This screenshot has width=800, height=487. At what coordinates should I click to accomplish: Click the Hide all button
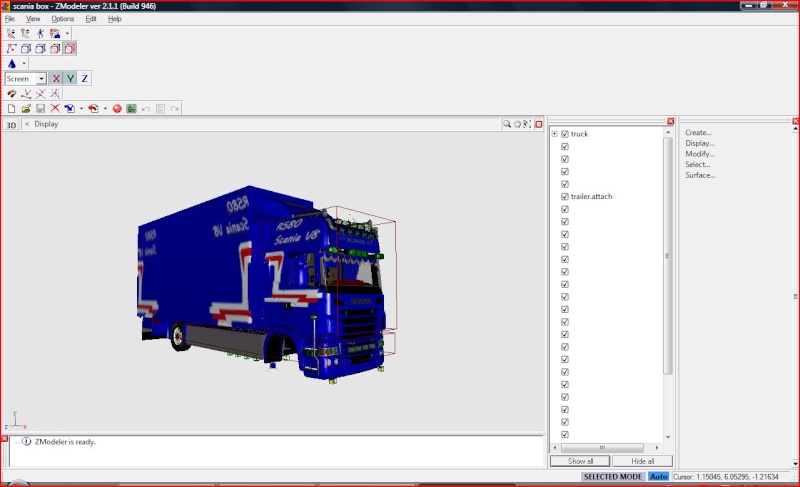(642, 461)
